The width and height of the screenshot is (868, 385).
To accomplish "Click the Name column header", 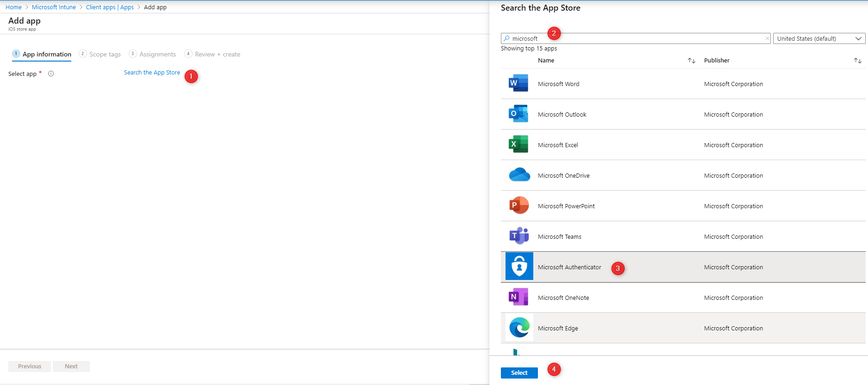I will click(546, 61).
